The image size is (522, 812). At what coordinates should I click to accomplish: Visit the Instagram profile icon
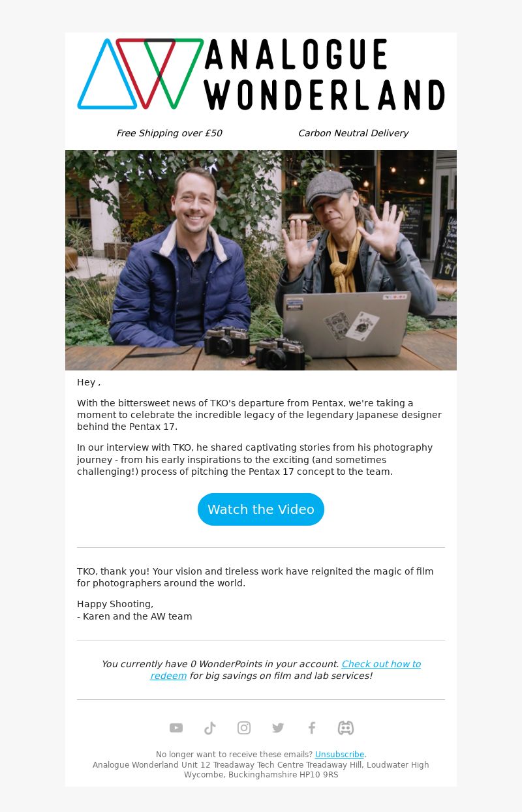[x=244, y=728]
